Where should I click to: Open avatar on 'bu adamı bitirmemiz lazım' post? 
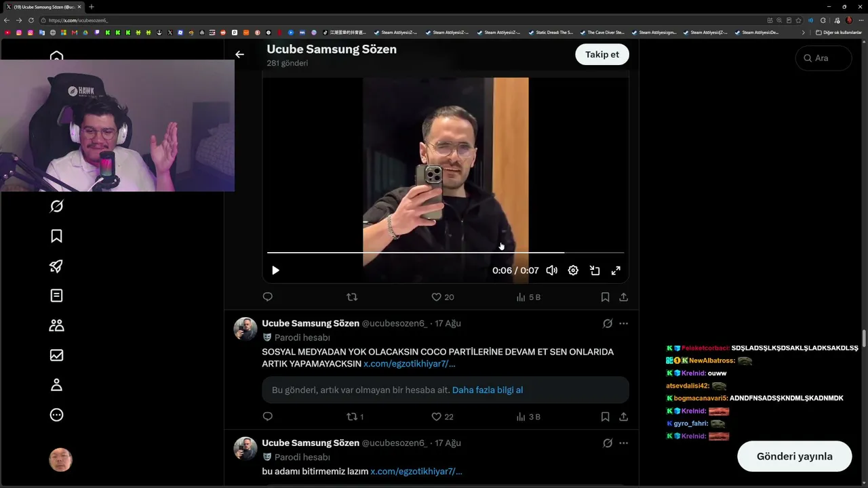point(245,449)
